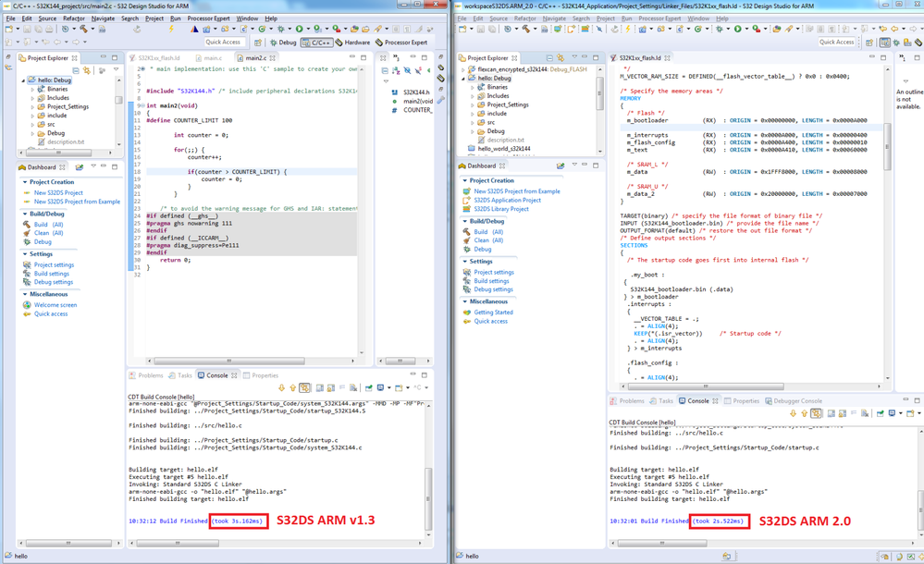Click the New file icon in right window toolbar
The height and width of the screenshot is (564, 924).
click(x=462, y=29)
